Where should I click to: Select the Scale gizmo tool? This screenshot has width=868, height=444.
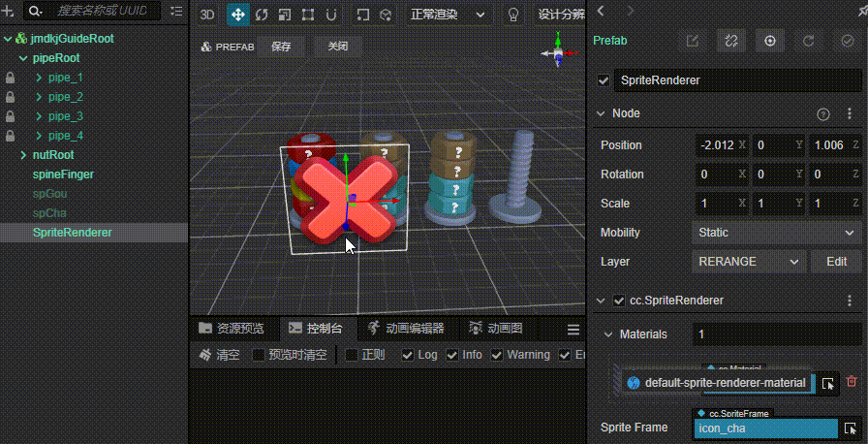pos(285,15)
